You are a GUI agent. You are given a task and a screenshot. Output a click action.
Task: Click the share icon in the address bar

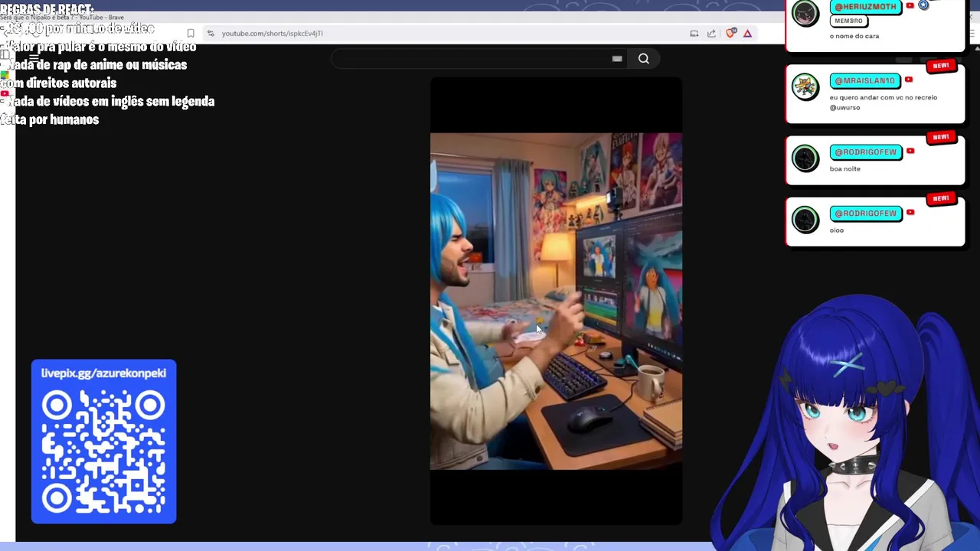(711, 34)
